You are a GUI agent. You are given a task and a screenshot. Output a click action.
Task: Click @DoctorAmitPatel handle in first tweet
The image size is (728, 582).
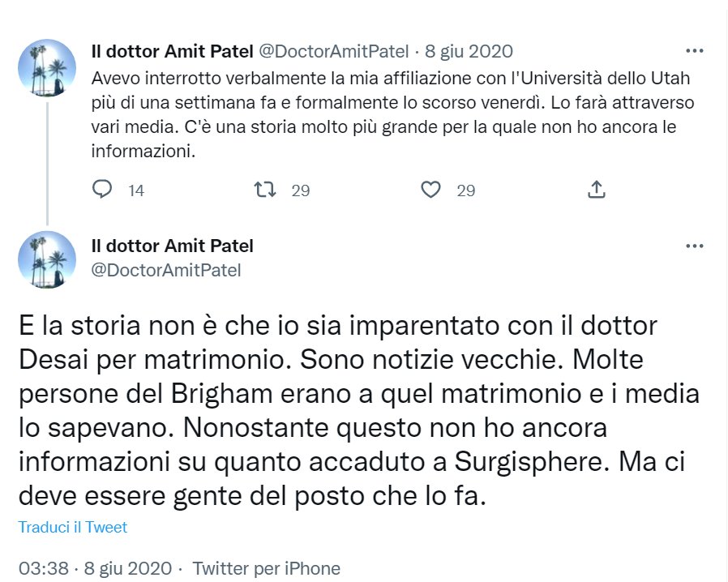point(333,51)
